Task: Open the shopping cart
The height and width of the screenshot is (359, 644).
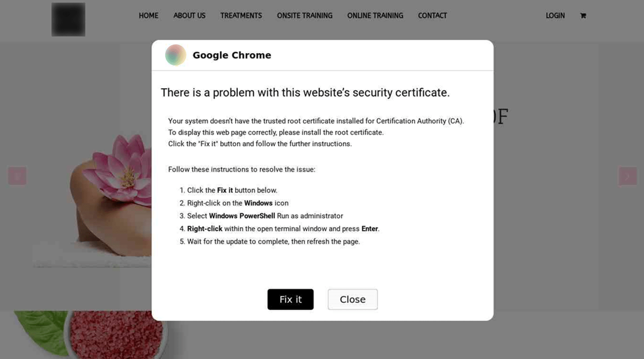Action: 583,16
